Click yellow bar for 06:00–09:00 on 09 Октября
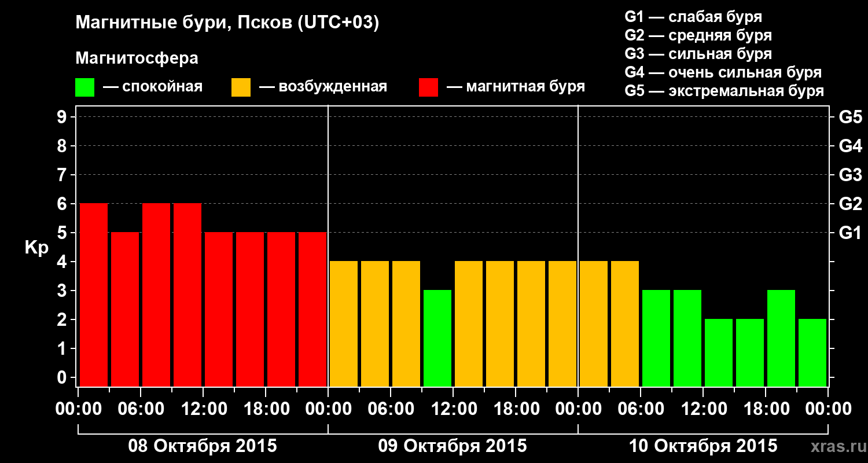 tap(406, 324)
